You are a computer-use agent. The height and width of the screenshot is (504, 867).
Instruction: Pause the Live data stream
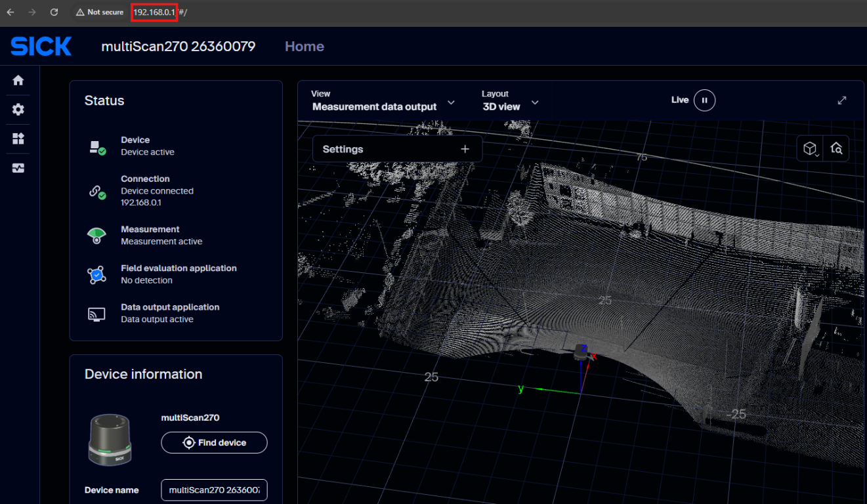tap(704, 100)
